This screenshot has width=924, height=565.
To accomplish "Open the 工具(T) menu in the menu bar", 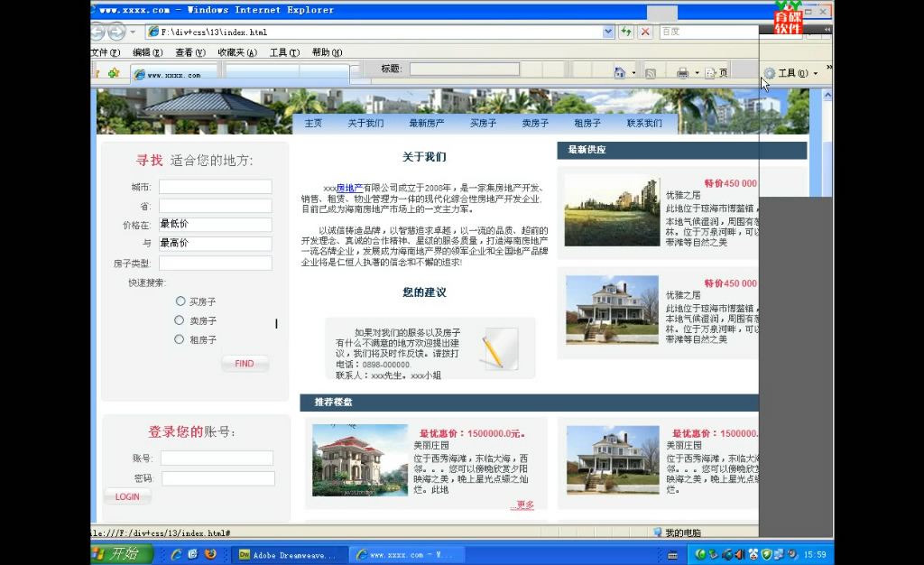I will (284, 52).
